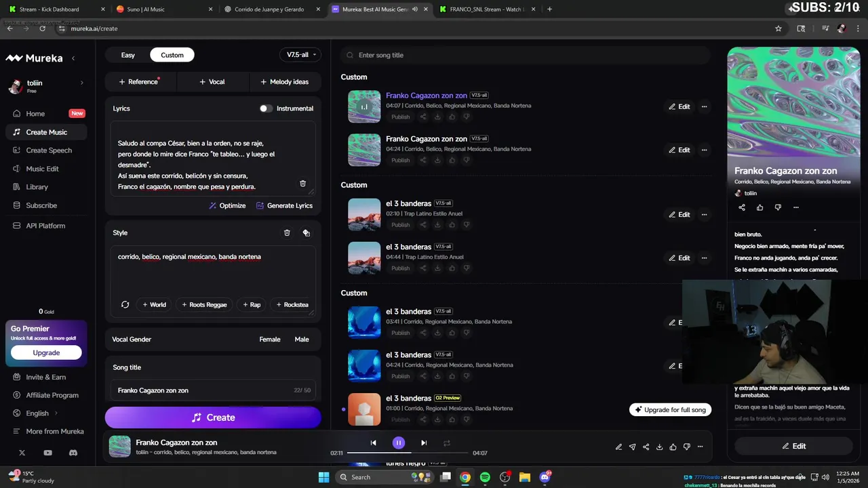This screenshot has height=488, width=868.
Task: Switch to Easy mode
Action: [128, 55]
